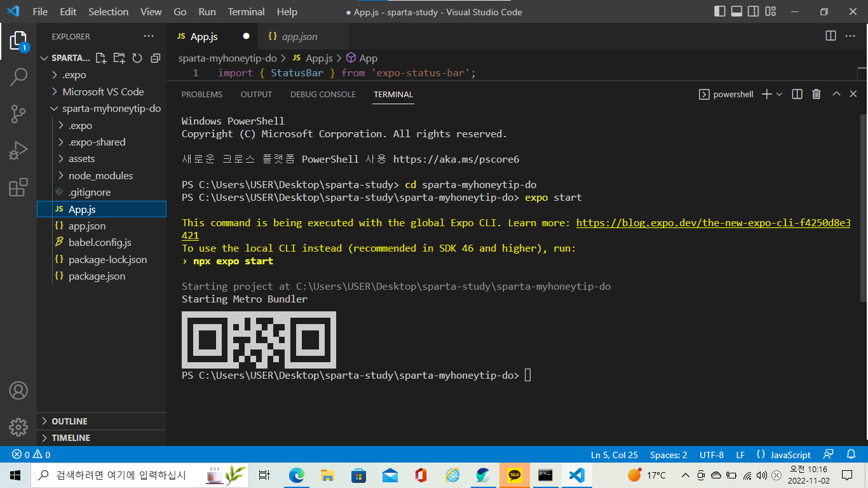Open the errors and warnings status indicator
Screen dimensions: 868x488
point(31,455)
